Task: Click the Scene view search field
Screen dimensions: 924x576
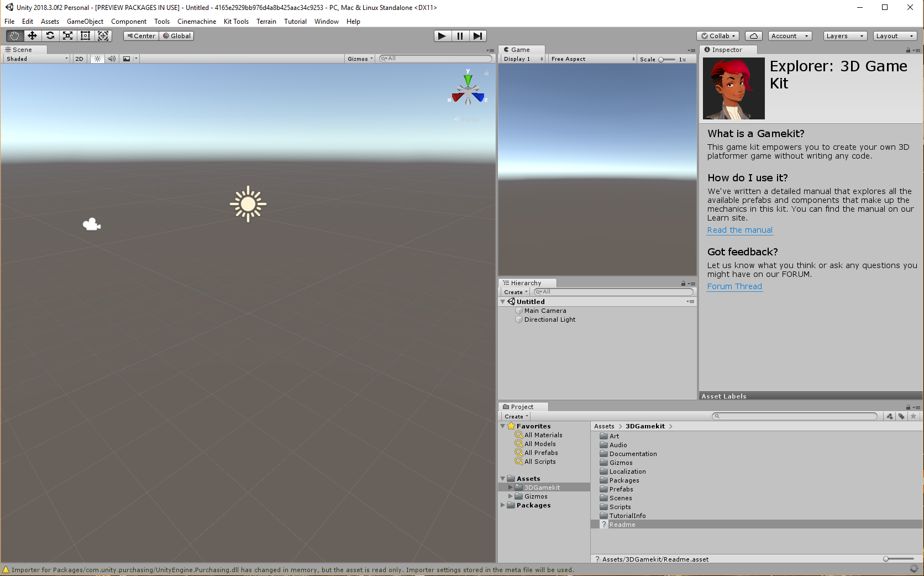Action: [435, 59]
